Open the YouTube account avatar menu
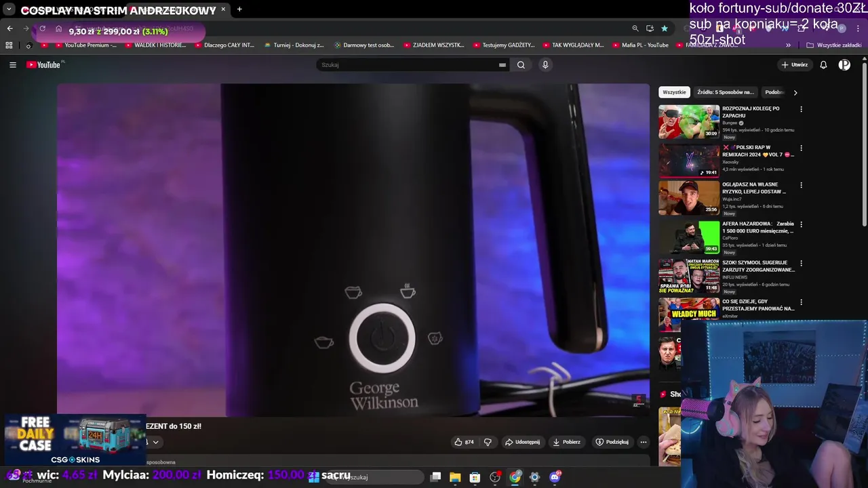The height and width of the screenshot is (488, 868). 844,65
